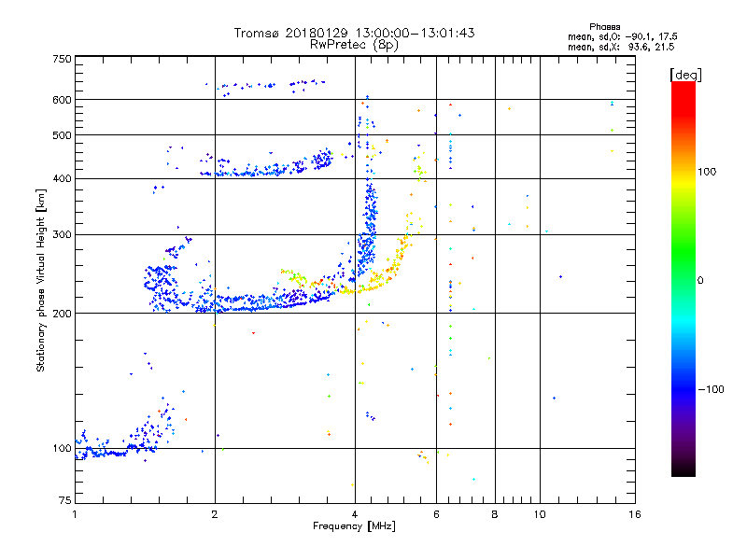Click the y-axis '200' tick label
Screen dimensions: 747x560
[x=62, y=314]
